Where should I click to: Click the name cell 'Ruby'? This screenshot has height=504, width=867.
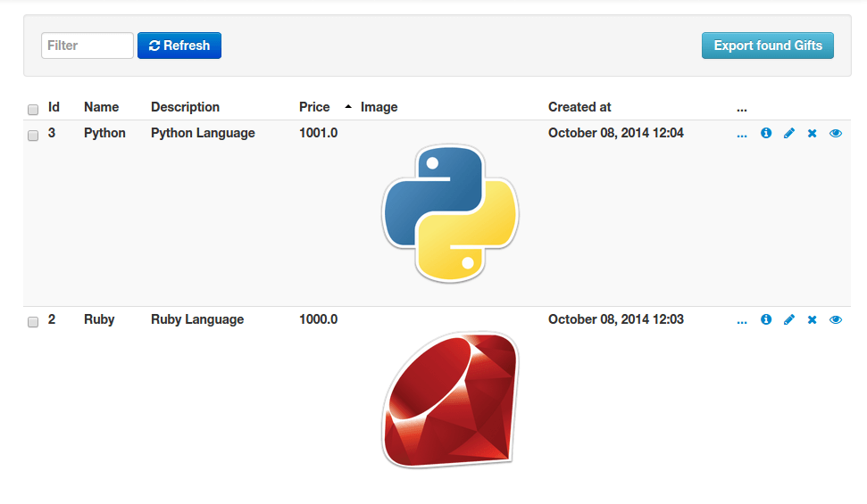point(99,319)
